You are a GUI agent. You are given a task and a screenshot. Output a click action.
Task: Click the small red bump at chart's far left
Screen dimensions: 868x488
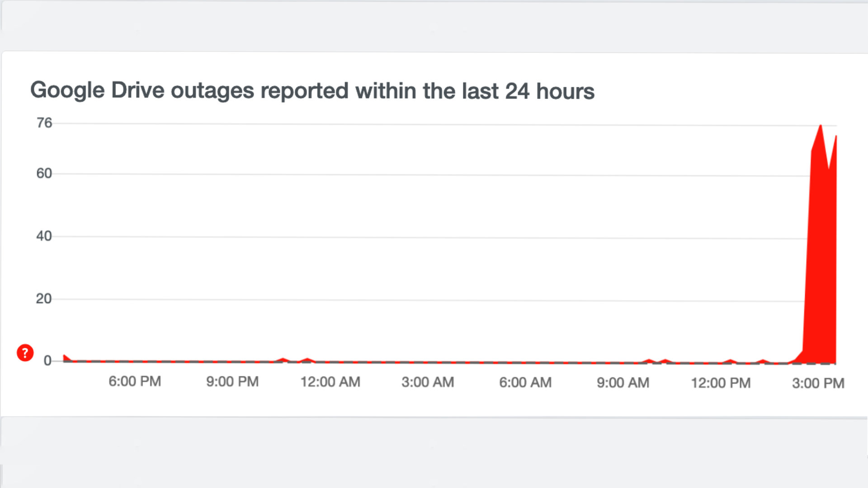pos(66,358)
